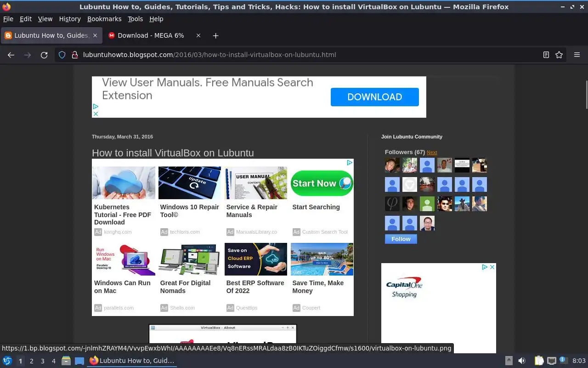Open the How to install VirtualBox on Lubuntu title
This screenshot has width=588, height=368.
pyautogui.click(x=173, y=153)
